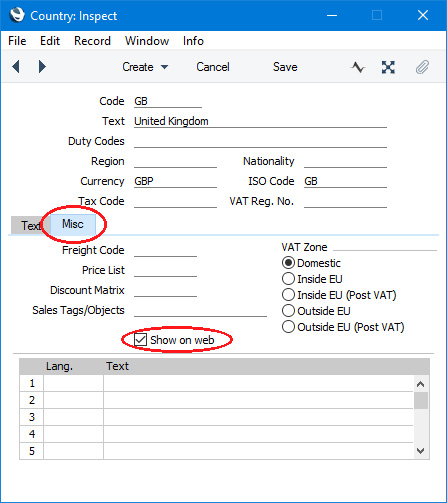
Task: Click the app logo in title bar
Action: coord(17,15)
